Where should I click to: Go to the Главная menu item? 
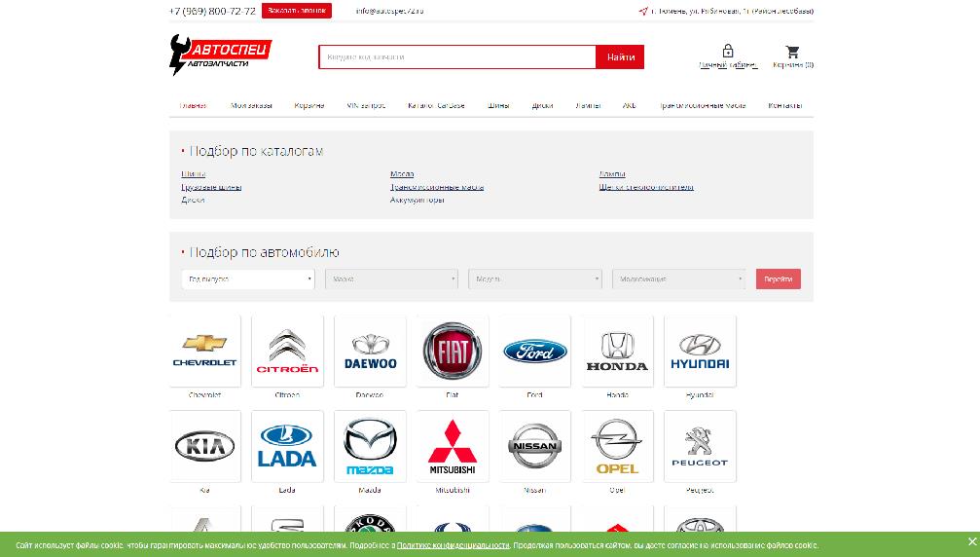tap(193, 105)
